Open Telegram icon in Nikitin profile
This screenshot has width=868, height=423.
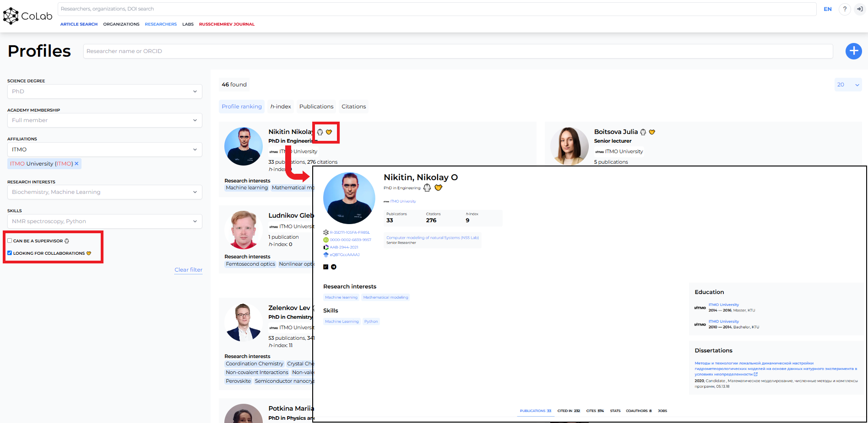(334, 267)
